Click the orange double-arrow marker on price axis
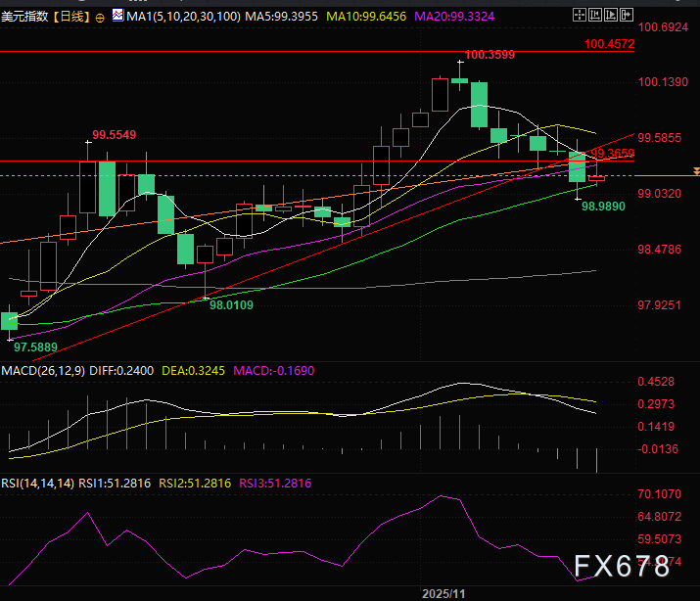 point(695,171)
